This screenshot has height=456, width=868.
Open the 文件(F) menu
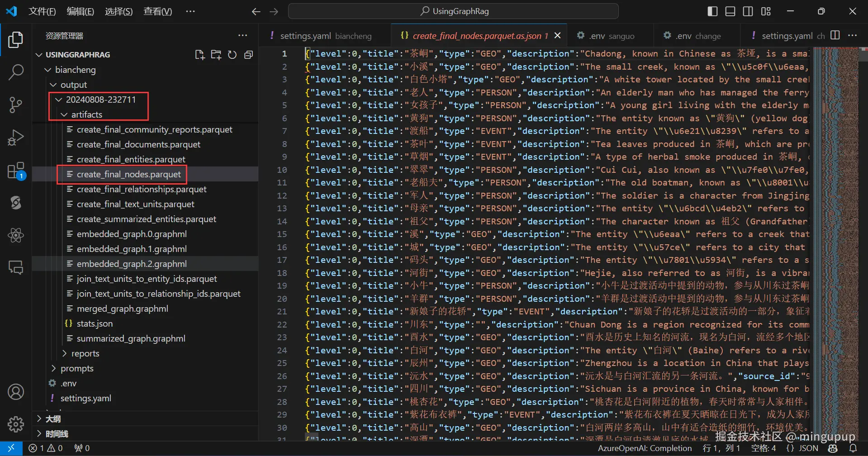coord(42,11)
